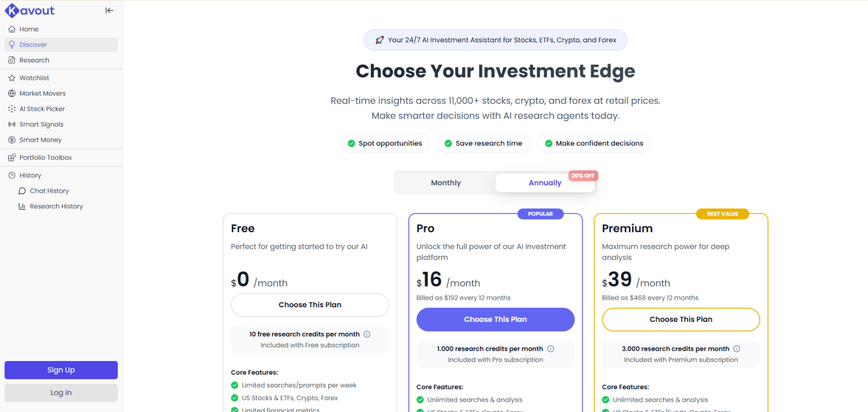Click the 20% OFF badge
Screen dimensions: 868x412
(583, 175)
